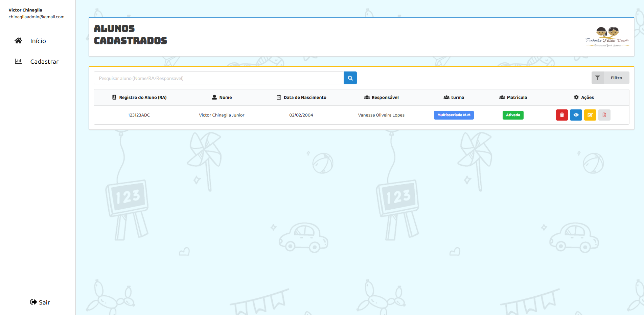644x315 pixels.
Task: Click the Data de Nascimento column header
Action: [x=305, y=98]
